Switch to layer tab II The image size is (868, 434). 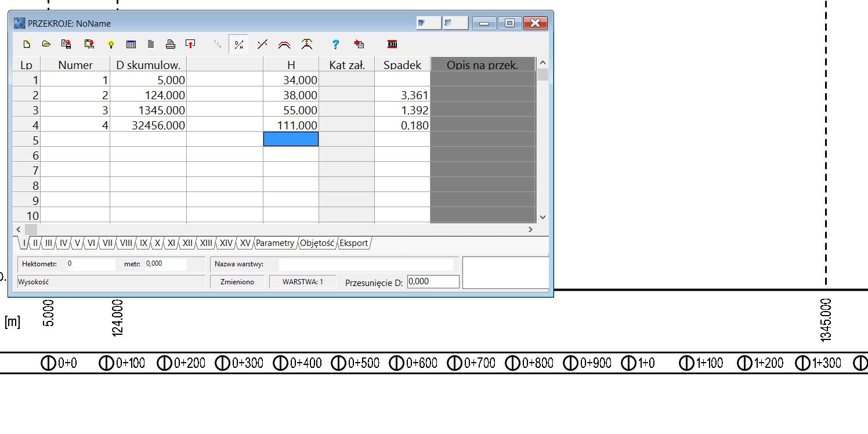[35, 243]
